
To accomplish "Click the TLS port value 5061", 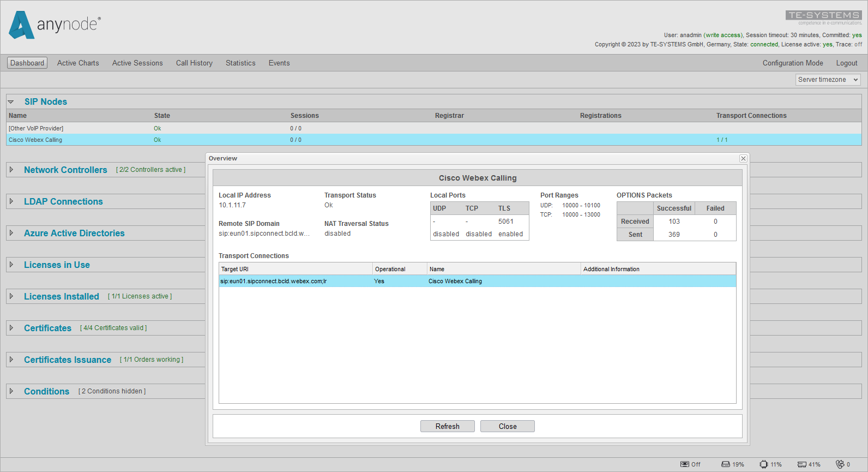I will [x=506, y=222].
